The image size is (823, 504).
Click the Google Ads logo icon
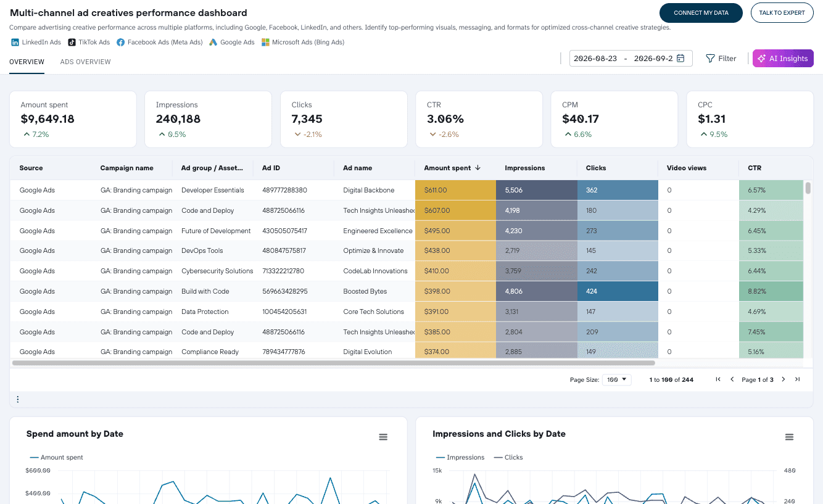pyautogui.click(x=213, y=43)
